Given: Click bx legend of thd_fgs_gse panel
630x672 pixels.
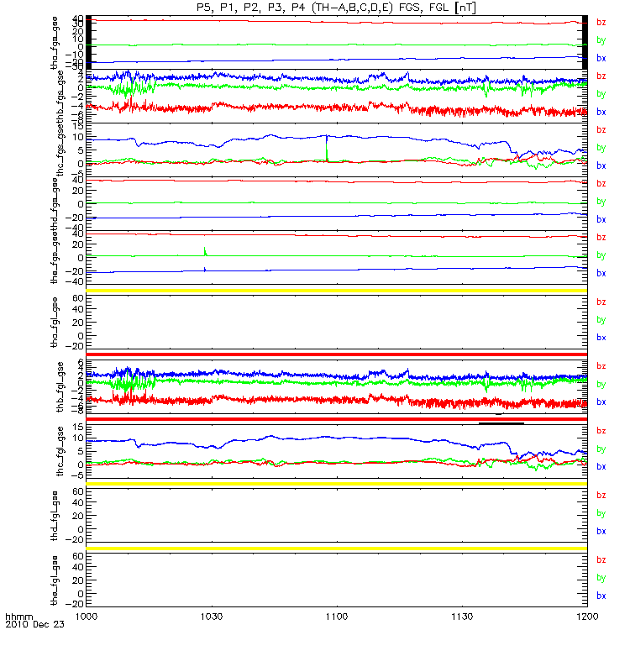Looking at the screenshot, I should (x=601, y=219).
